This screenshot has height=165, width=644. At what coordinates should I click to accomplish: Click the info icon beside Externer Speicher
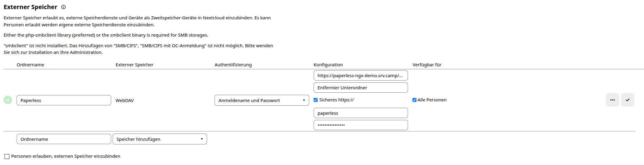[x=63, y=7]
